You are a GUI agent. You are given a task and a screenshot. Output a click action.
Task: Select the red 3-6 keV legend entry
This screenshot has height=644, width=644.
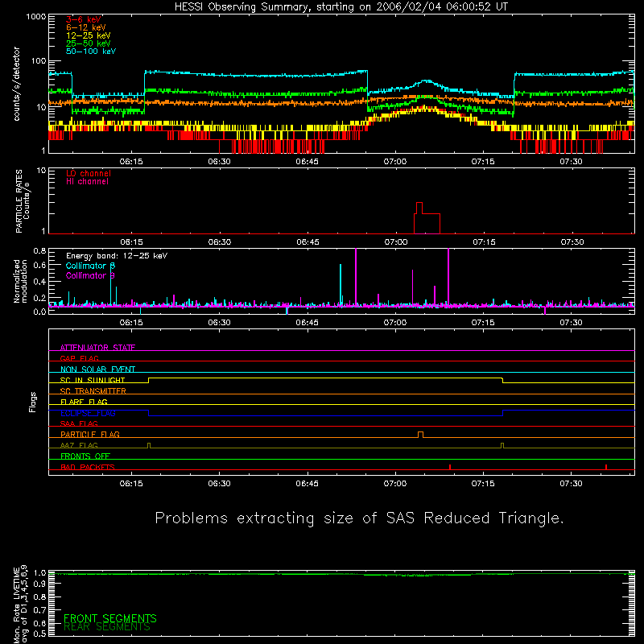click(84, 19)
